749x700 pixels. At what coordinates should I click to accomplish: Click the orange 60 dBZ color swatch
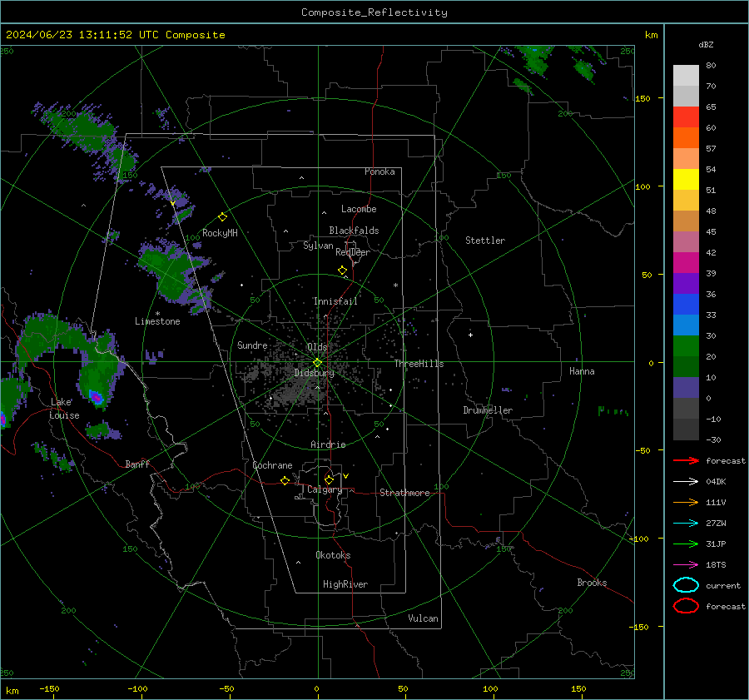point(686,138)
